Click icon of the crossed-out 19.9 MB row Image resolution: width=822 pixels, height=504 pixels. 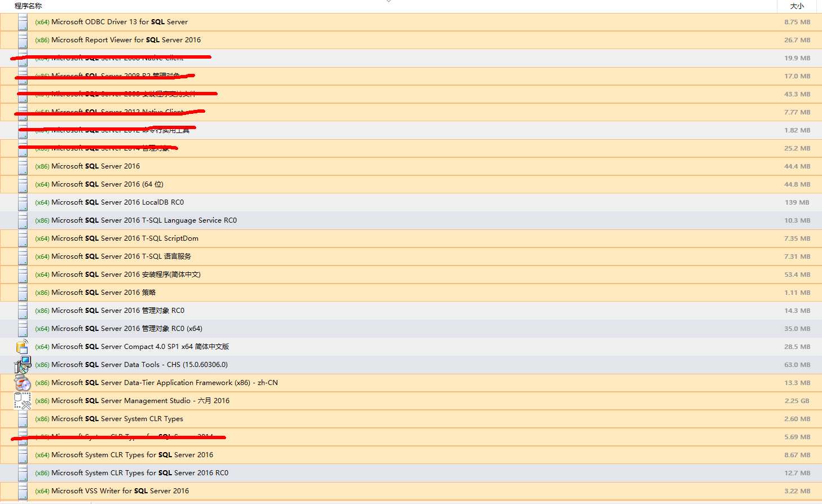click(x=23, y=58)
